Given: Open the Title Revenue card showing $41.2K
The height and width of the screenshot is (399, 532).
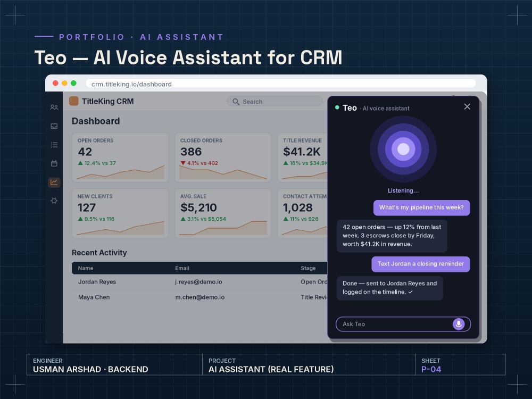Looking at the screenshot, I should pyautogui.click(x=303, y=157).
